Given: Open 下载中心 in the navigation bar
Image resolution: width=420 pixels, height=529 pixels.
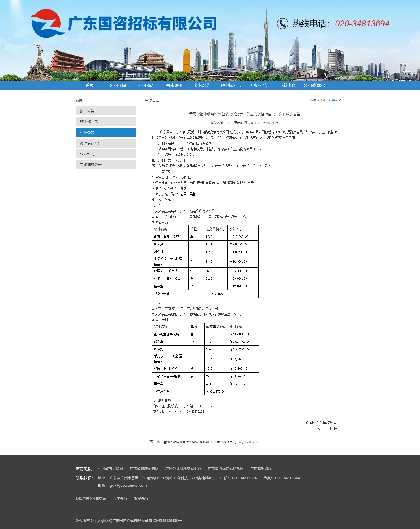Looking at the screenshot, I should click(x=287, y=85).
